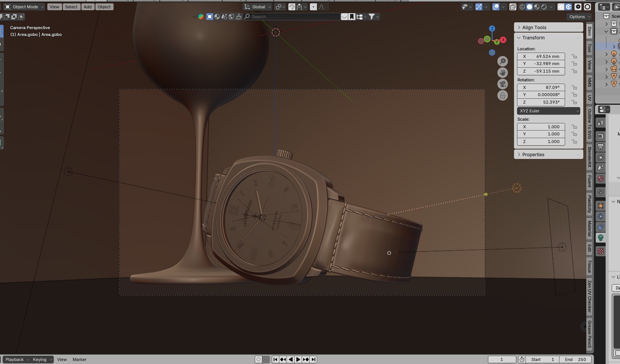The width and height of the screenshot is (620, 364).
Task: Click the Options button in viewport
Action: click(x=579, y=17)
